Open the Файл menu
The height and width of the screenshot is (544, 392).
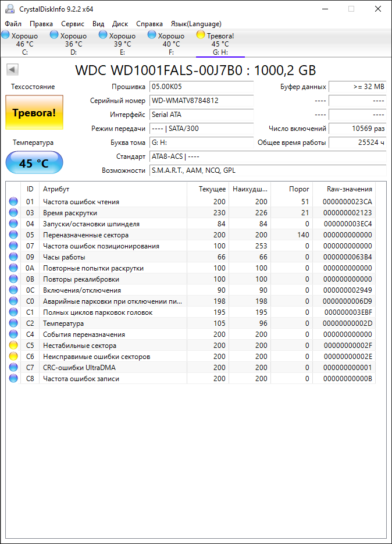(x=13, y=24)
